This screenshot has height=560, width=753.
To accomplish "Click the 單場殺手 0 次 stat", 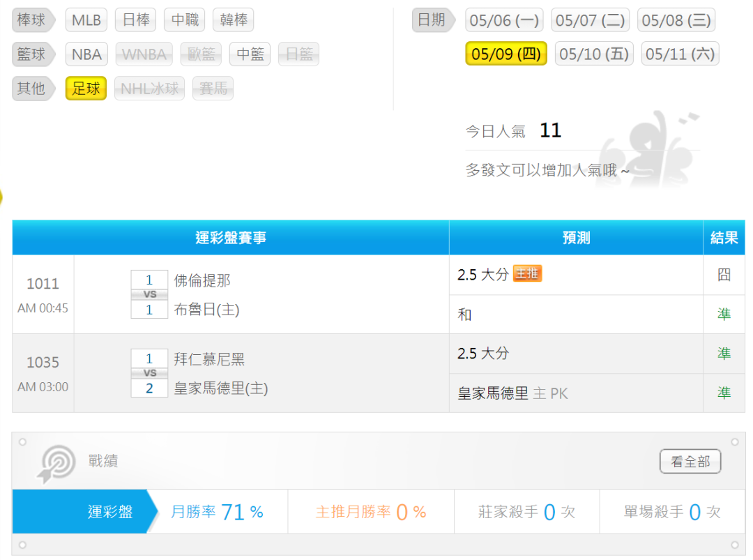I will pyautogui.click(x=672, y=512).
